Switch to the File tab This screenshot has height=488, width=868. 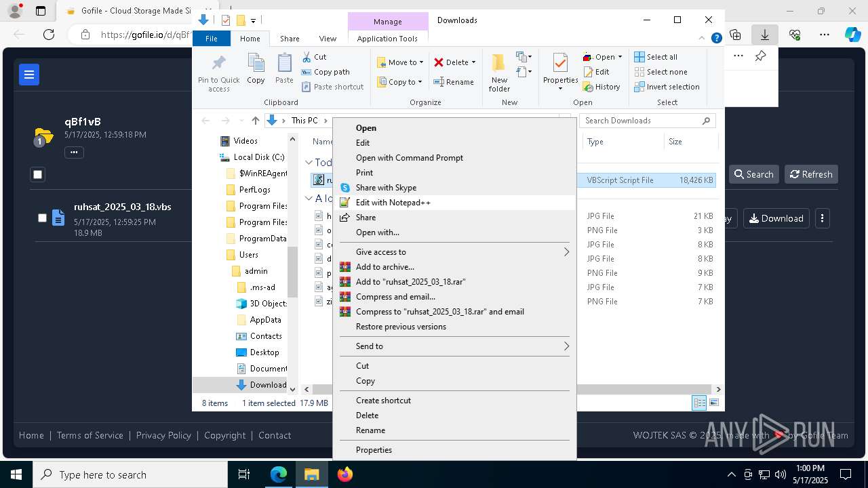point(212,39)
